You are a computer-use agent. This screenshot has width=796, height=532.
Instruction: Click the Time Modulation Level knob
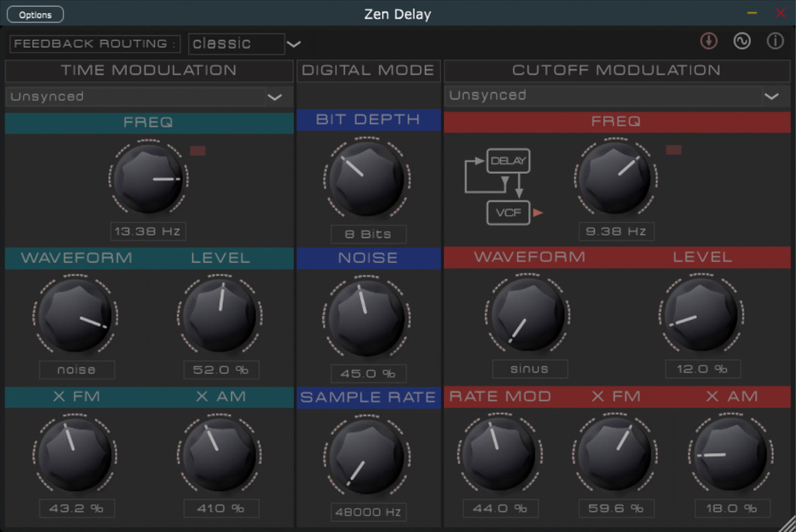pyautogui.click(x=220, y=316)
